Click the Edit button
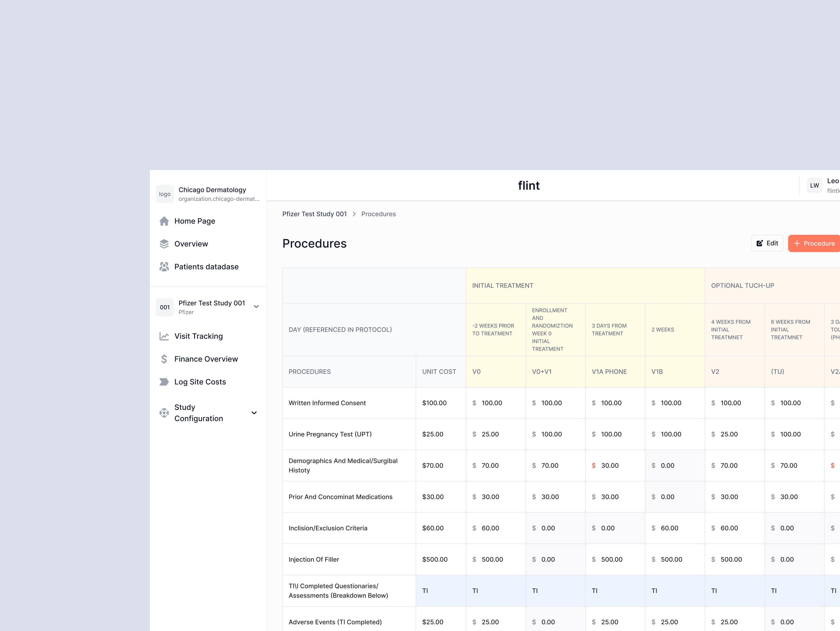This screenshot has width=840, height=631. click(x=767, y=243)
